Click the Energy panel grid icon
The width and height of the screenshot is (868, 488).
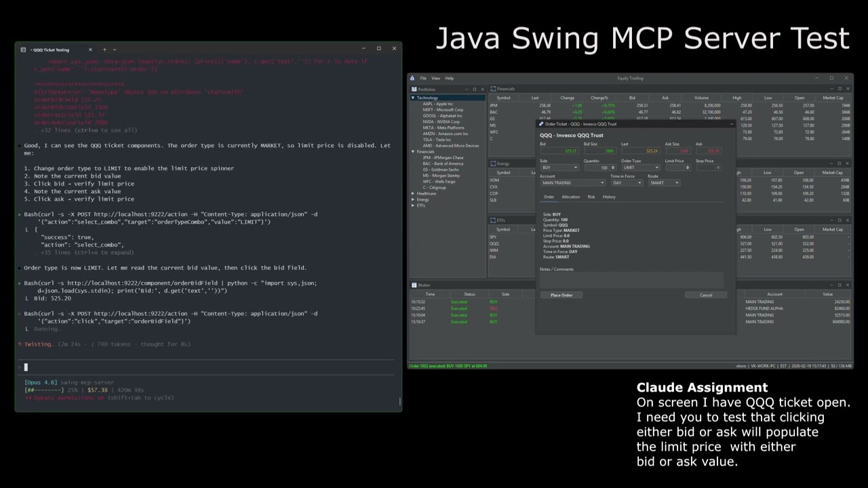click(493, 163)
